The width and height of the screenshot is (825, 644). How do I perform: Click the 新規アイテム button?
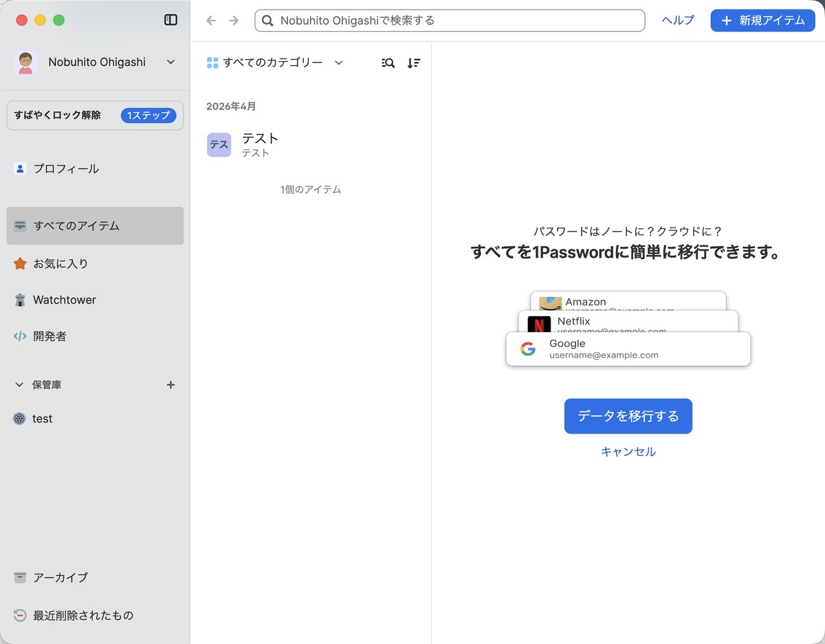[x=762, y=21]
